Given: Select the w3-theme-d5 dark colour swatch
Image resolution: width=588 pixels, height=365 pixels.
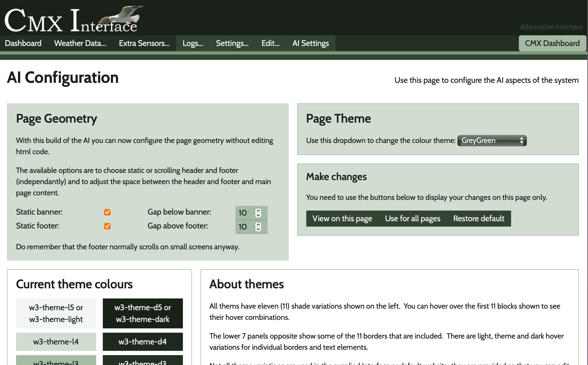Looking at the screenshot, I should coord(143,313).
